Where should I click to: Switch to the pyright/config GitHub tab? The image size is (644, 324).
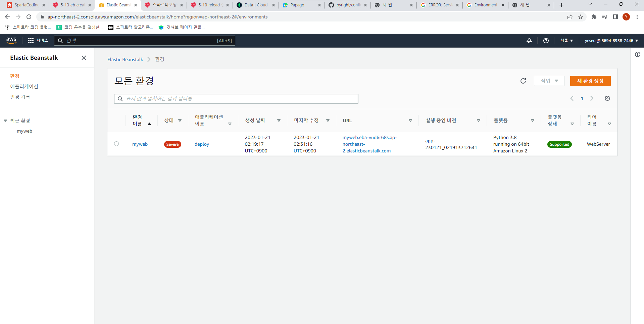click(x=347, y=5)
